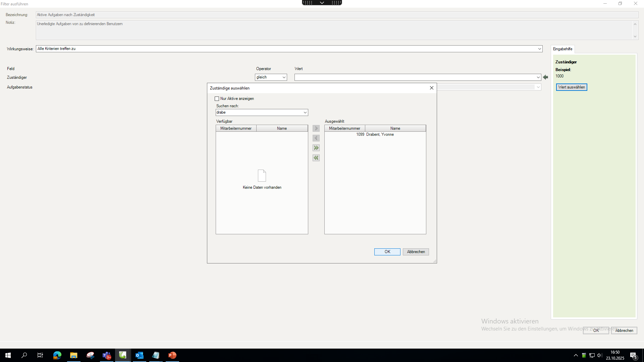
Task: Open Microsoft Teams taskbar icon
Action: click(107, 355)
